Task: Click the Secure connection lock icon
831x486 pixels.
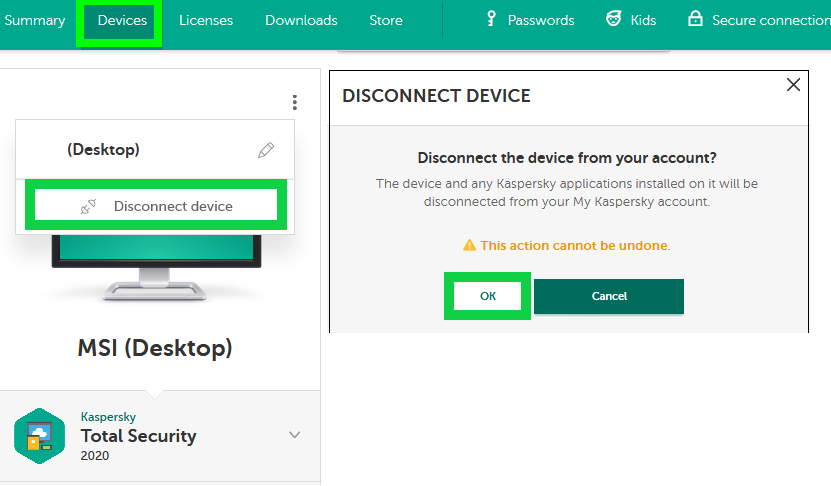Action: pyautogui.click(x=695, y=19)
